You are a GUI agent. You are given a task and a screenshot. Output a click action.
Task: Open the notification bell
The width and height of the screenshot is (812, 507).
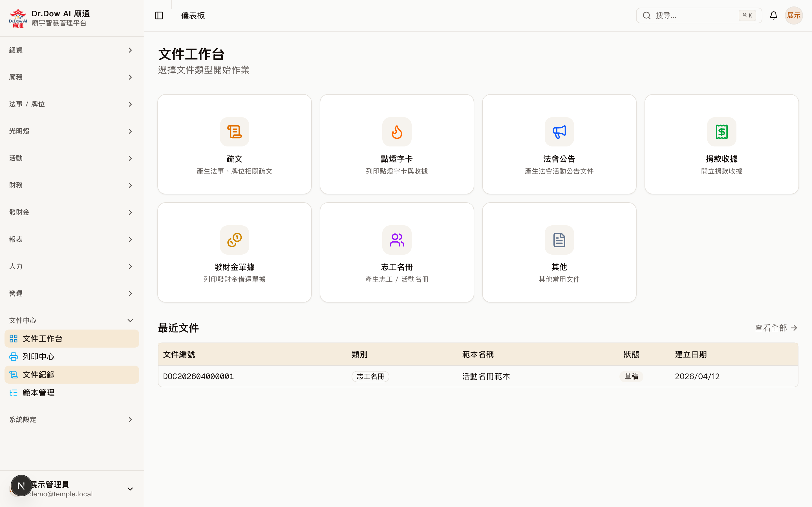coord(773,15)
